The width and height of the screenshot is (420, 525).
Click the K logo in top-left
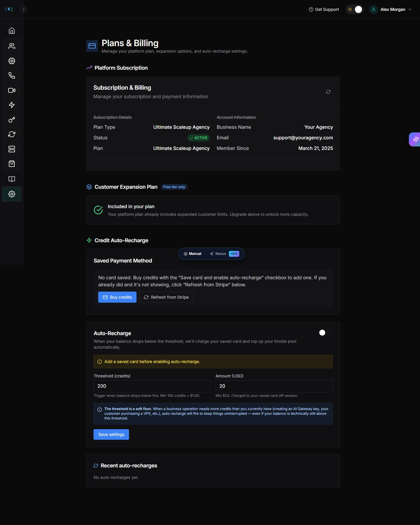click(x=9, y=9)
